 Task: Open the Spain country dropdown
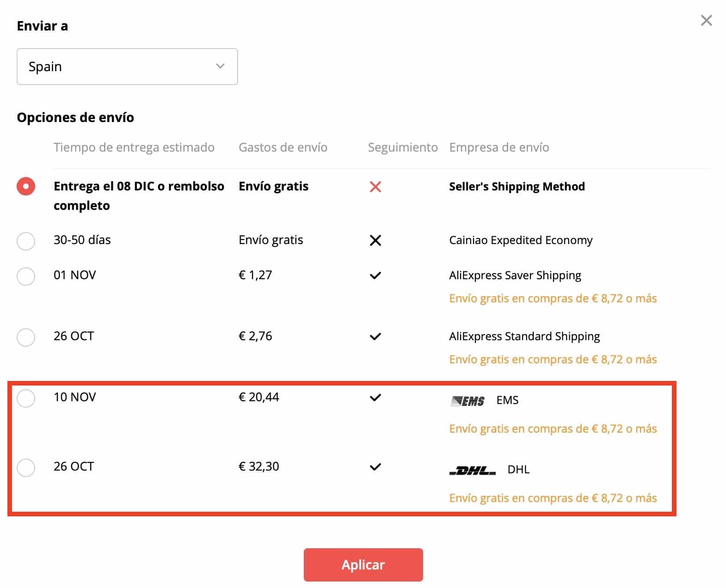pos(127,67)
